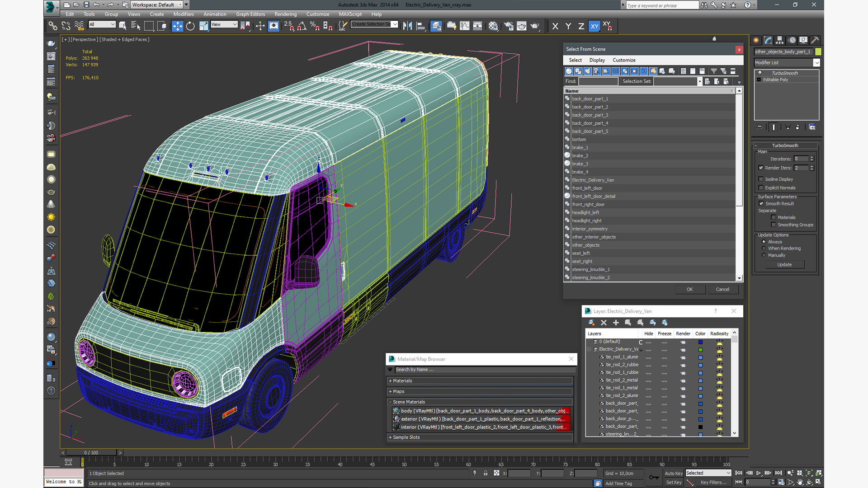The height and width of the screenshot is (488, 868).
Task: Click the TurboSmooth Update button
Action: (x=784, y=265)
